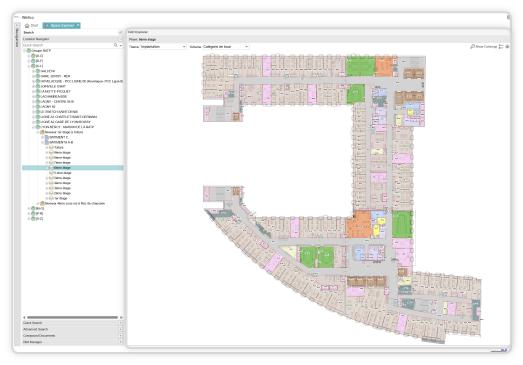Screen dimensions: 523x365
Task: Expand the Toiture floor node
Action: point(47,147)
